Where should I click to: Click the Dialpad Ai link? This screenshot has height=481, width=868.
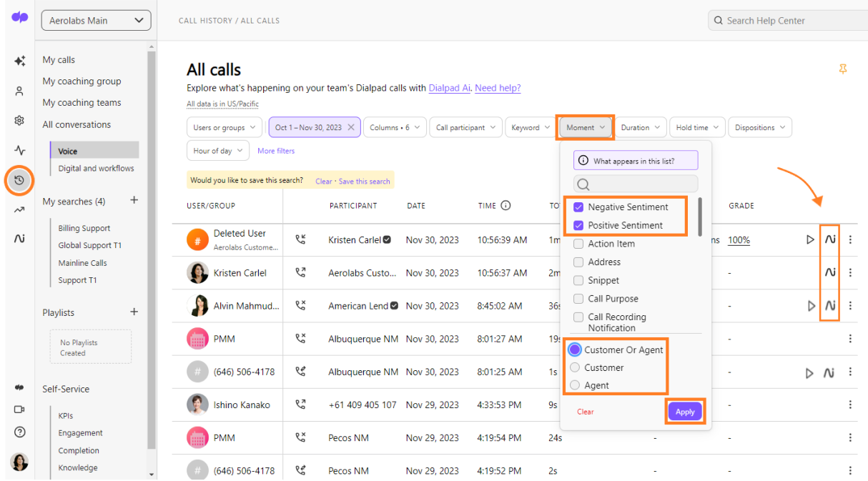450,88
